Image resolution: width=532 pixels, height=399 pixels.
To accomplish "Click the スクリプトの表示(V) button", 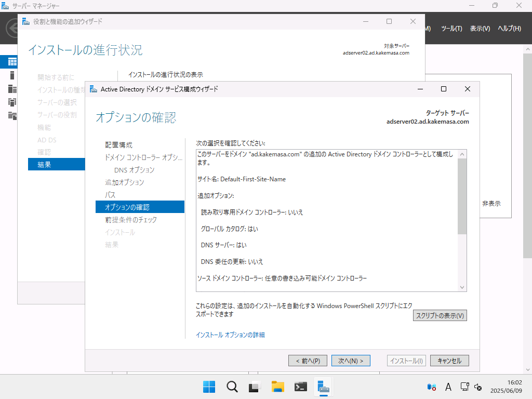I will pyautogui.click(x=440, y=315).
